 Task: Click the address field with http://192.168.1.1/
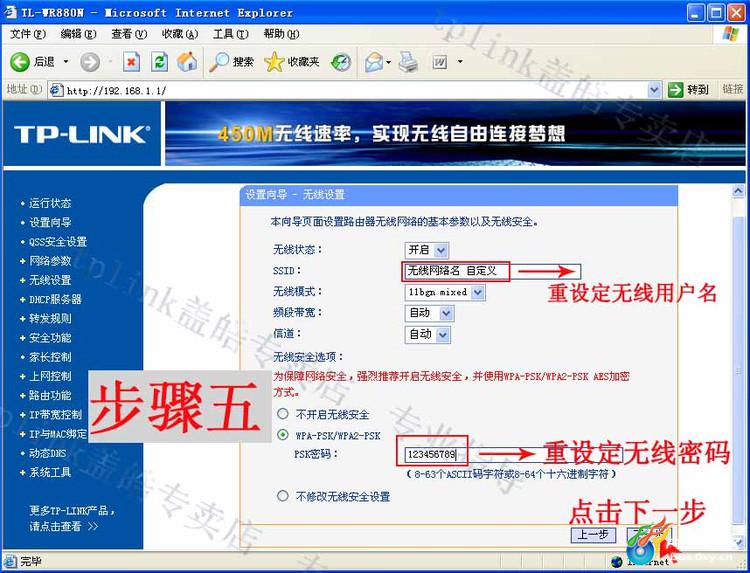[x=355, y=90]
